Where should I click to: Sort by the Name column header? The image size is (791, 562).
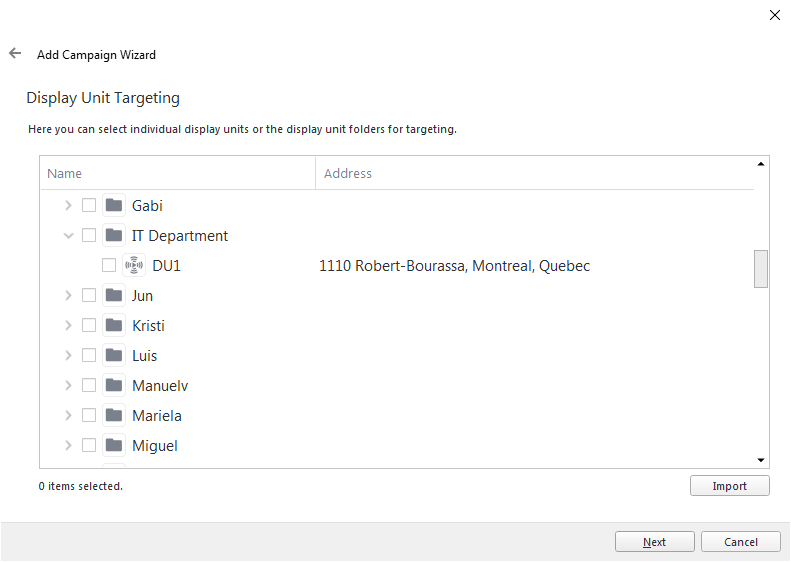(x=178, y=173)
